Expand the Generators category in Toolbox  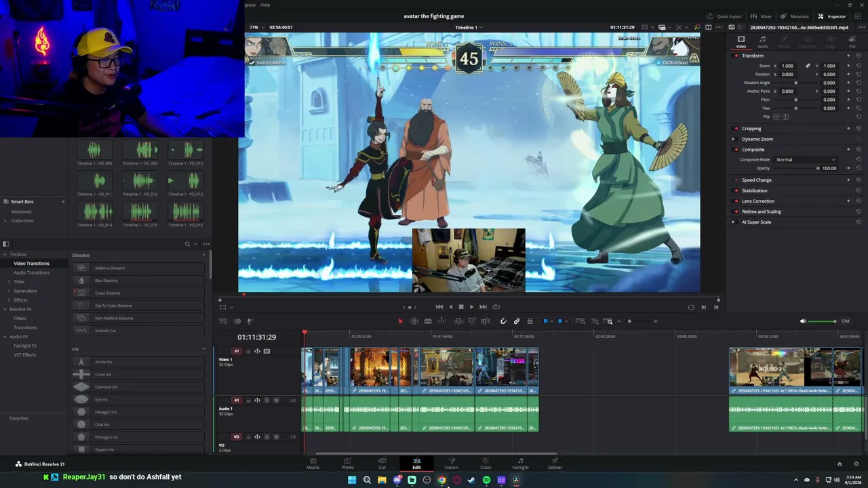9,291
